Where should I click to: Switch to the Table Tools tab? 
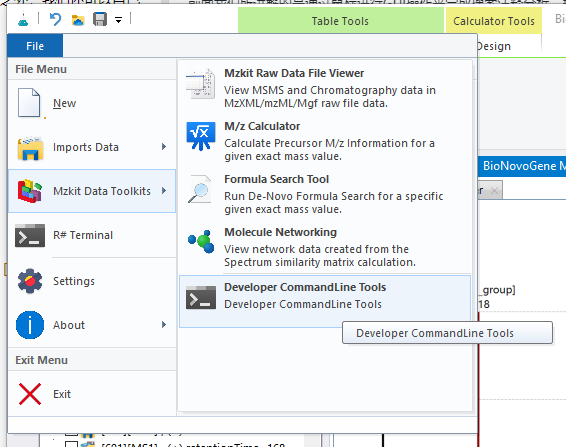click(340, 21)
